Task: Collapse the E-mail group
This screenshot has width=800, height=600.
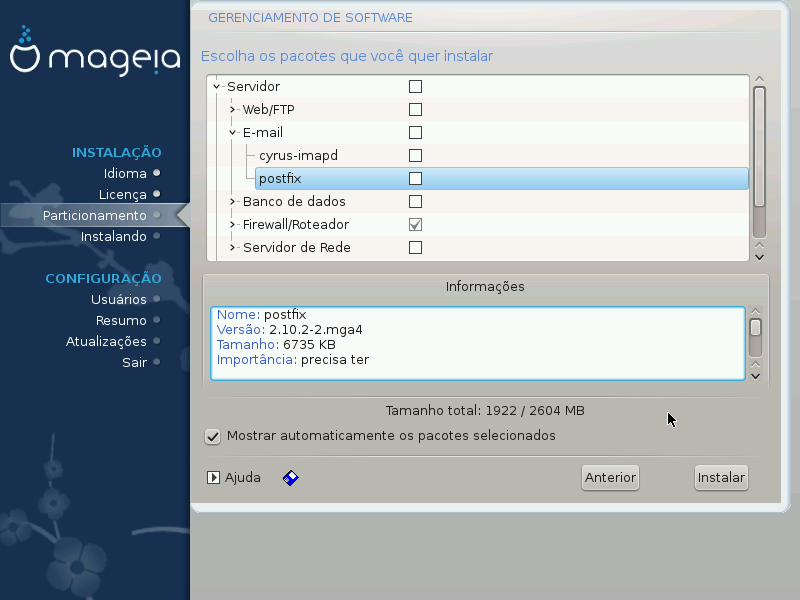Action: [x=232, y=133]
